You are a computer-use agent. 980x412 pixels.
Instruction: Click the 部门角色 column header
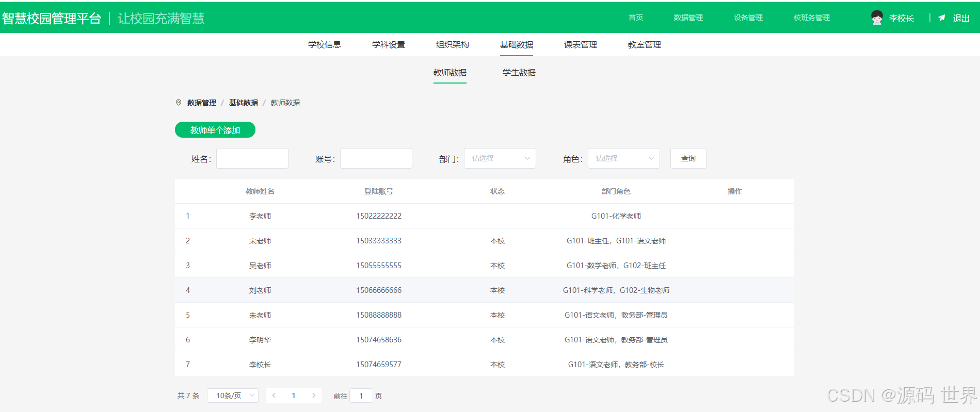[616, 191]
